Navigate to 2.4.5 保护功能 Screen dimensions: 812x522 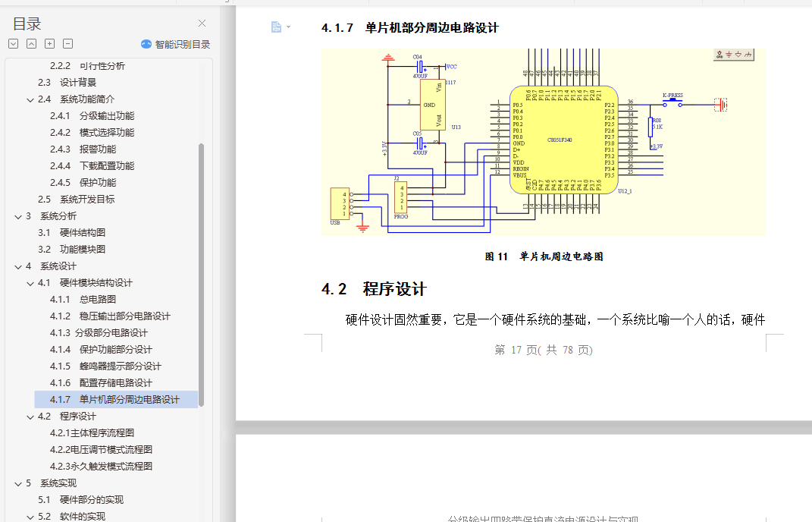pos(83,182)
